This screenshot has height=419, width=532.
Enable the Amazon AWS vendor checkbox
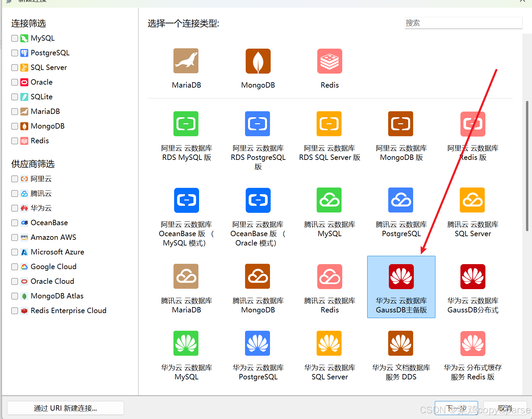(15, 237)
